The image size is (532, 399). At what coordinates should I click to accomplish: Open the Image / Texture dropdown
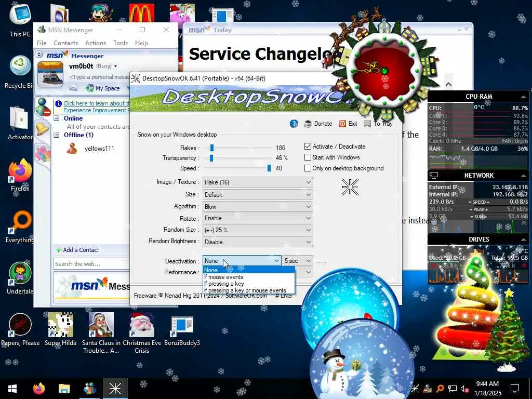[258, 182]
